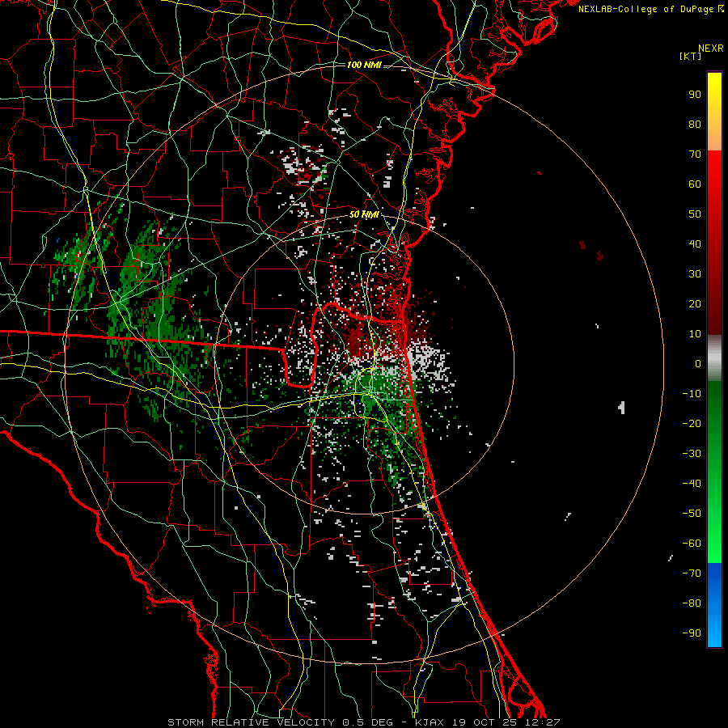The width and height of the screenshot is (728, 728).
Task: Click the 0 value on the velocity scale
Action: click(x=698, y=363)
